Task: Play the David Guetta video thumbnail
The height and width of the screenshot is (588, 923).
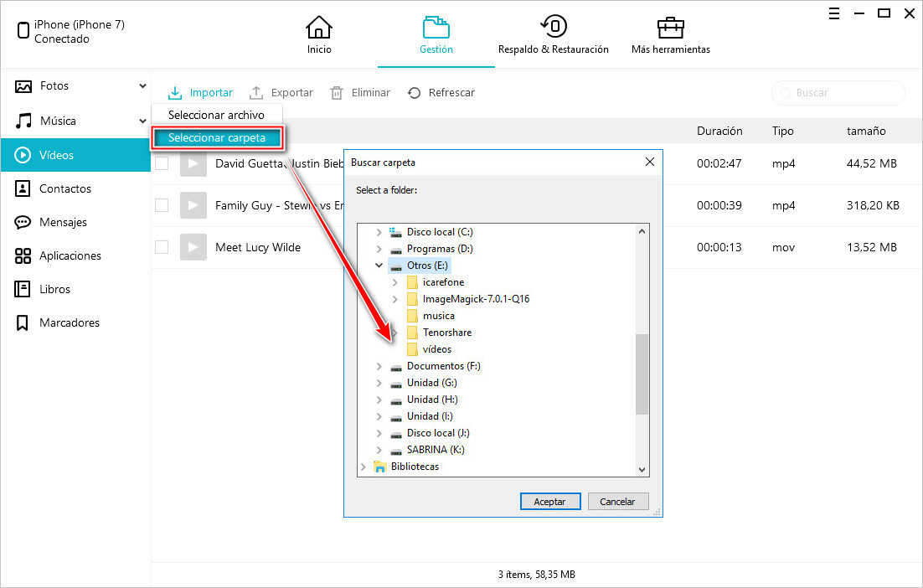Action: pyautogui.click(x=193, y=163)
